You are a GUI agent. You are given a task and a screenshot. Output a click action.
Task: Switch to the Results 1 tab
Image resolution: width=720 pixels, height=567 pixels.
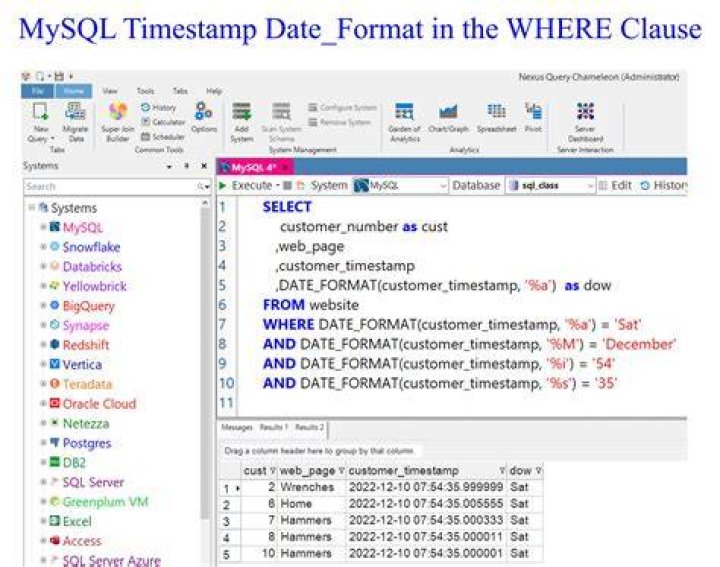[x=273, y=427]
